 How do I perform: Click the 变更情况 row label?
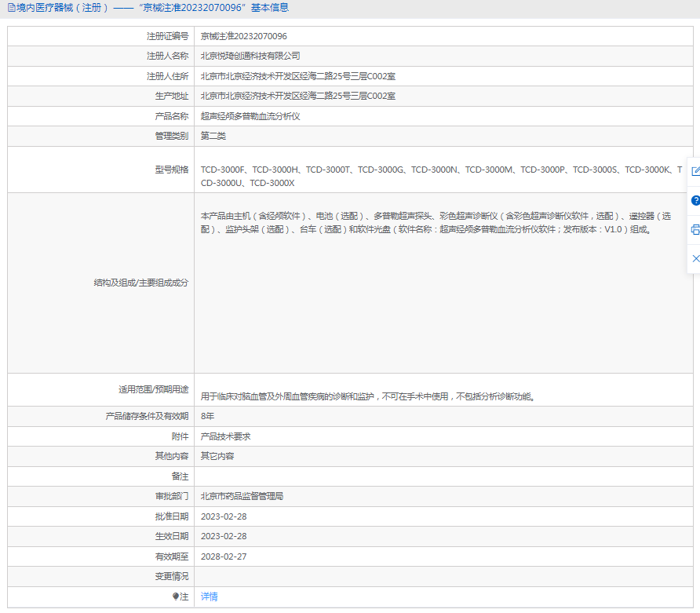(171, 576)
